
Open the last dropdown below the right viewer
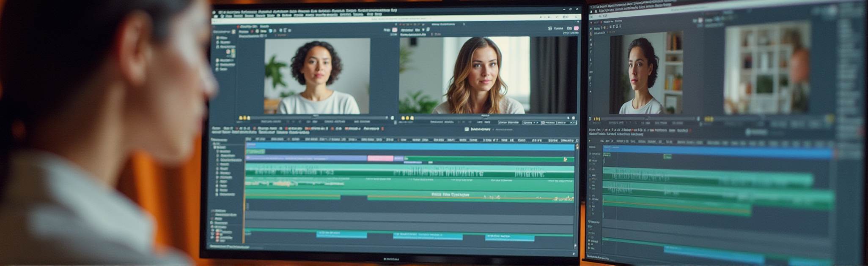coord(566,122)
